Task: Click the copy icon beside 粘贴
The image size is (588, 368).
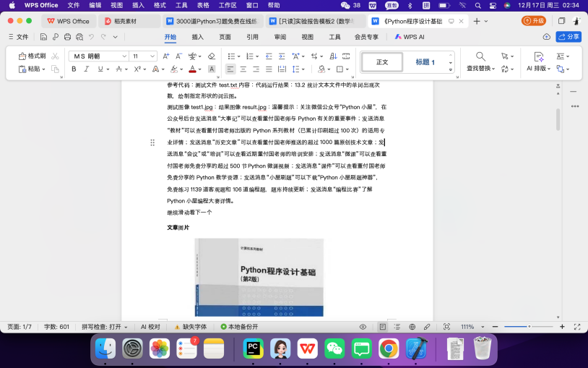Action: 55,69
